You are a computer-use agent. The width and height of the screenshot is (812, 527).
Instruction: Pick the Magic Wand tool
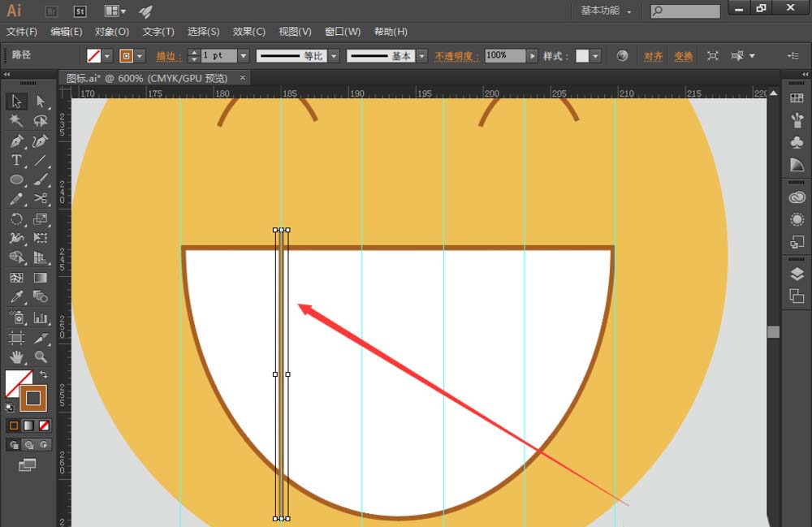click(x=16, y=121)
